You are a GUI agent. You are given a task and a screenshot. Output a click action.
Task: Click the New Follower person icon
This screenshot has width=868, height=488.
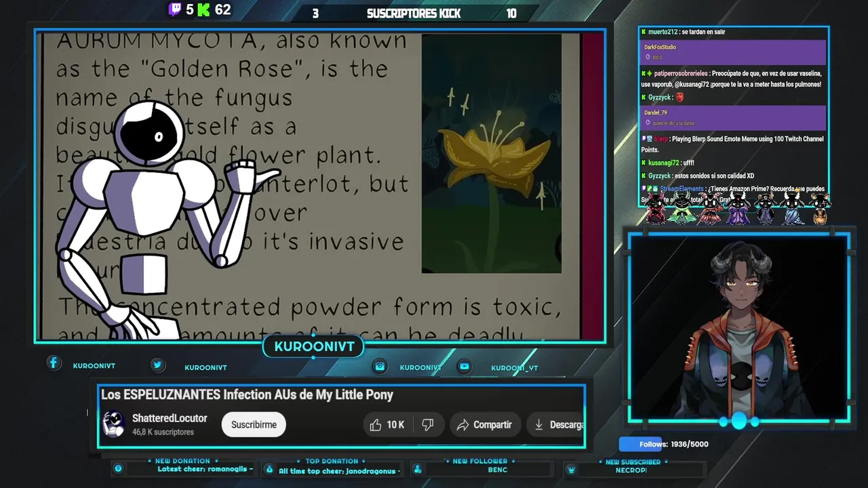[417, 469]
